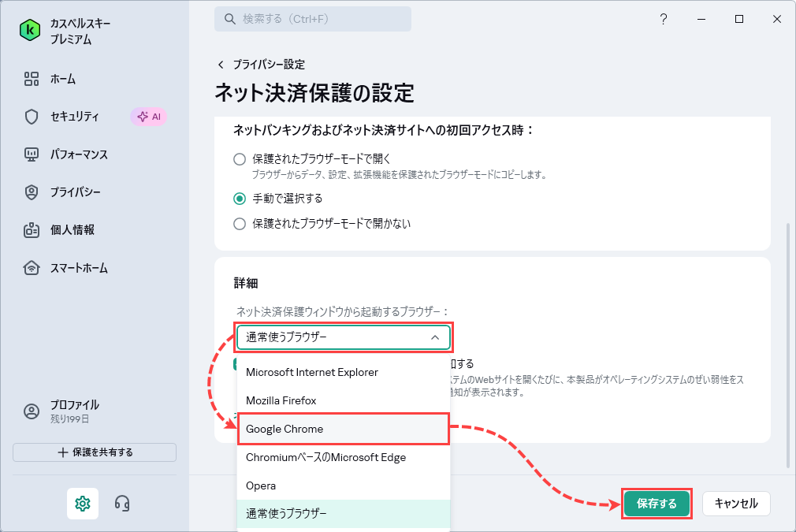Collapse the 通常使うブラウザー browser dropdown
796x532 pixels.
[x=344, y=337]
